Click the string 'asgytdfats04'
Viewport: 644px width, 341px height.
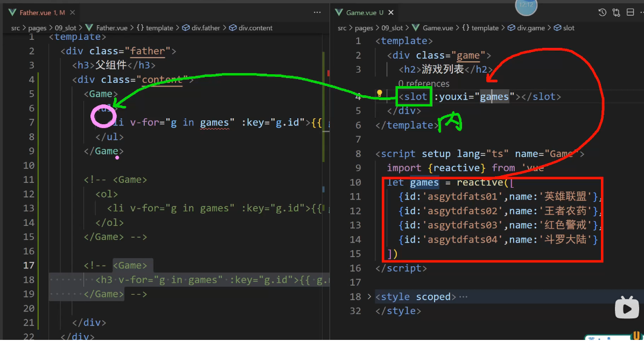(463, 239)
